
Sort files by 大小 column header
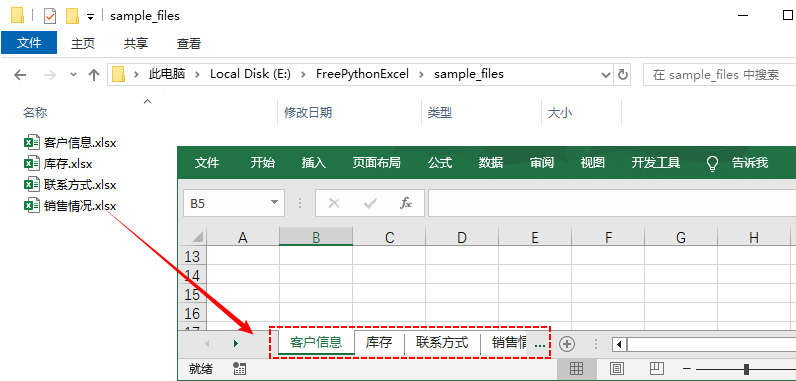pyautogui.click(x=559, y=112)
